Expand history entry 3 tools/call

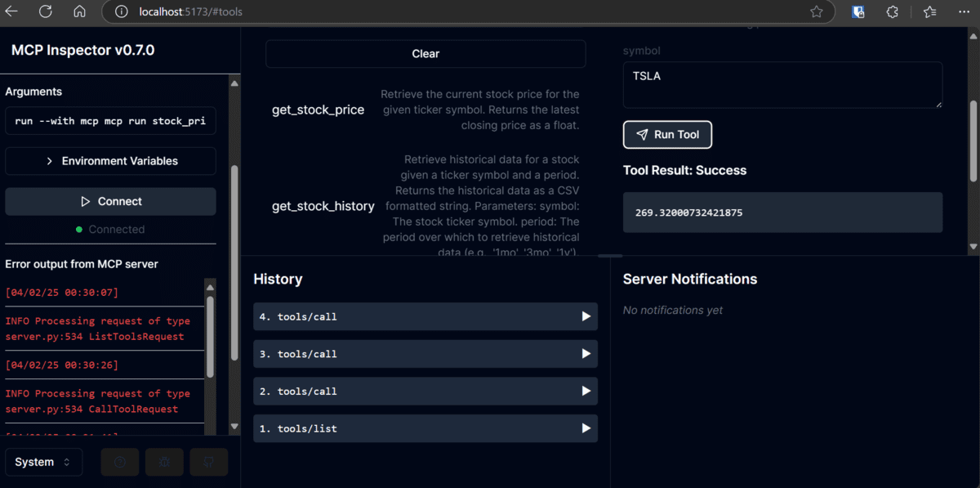[425, 354]
